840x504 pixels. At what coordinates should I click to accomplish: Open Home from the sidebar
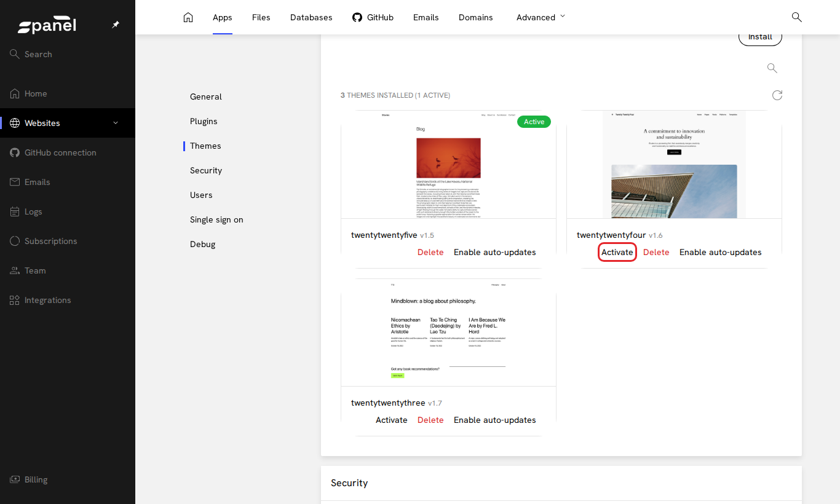tap(68, 93)
